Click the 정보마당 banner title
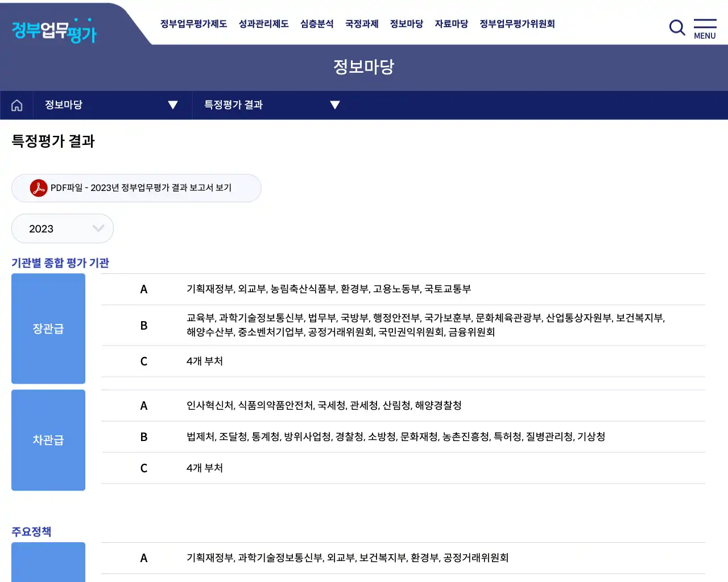 coord(363,67)
